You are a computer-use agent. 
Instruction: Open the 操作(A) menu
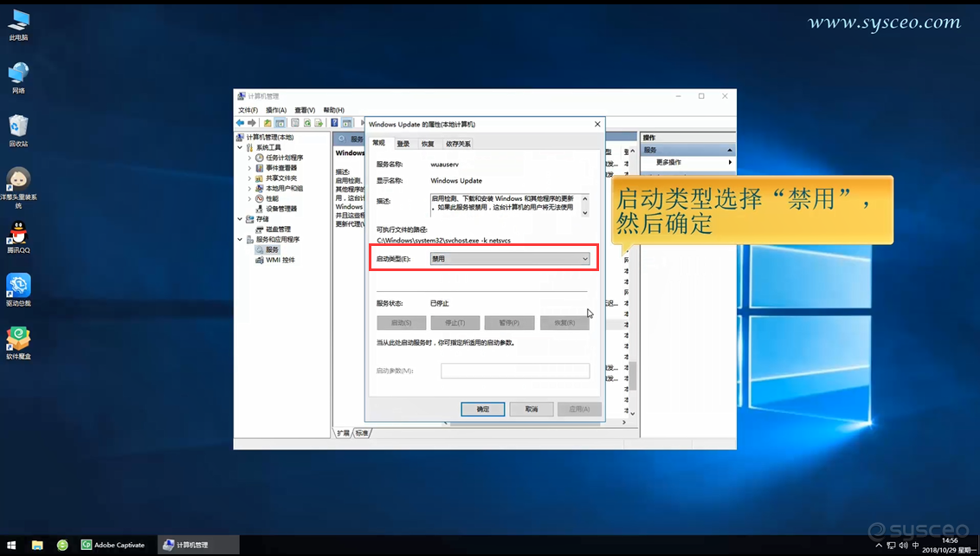[x=275, y=110]
